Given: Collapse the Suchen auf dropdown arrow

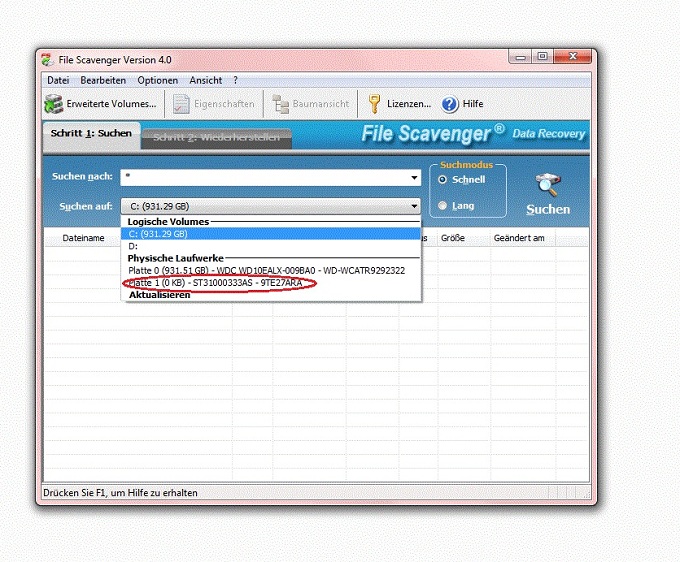Looking at the screenshot, I should point(414,206).
